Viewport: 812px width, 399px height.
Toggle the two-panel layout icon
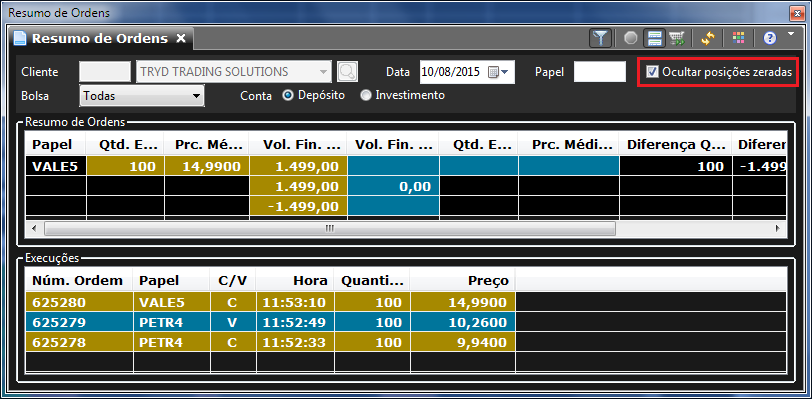(655, 38)
